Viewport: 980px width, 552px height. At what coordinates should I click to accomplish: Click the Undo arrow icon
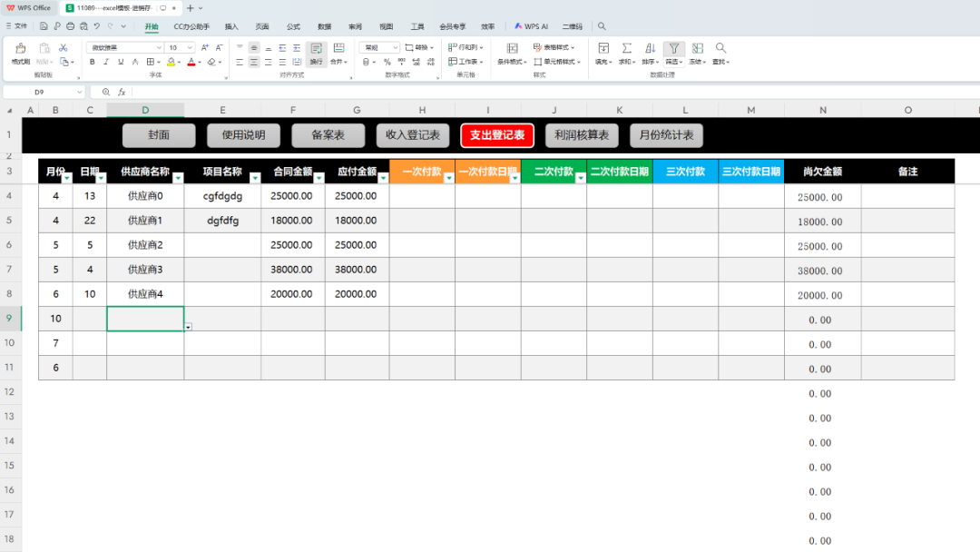(x=97, y=26)
